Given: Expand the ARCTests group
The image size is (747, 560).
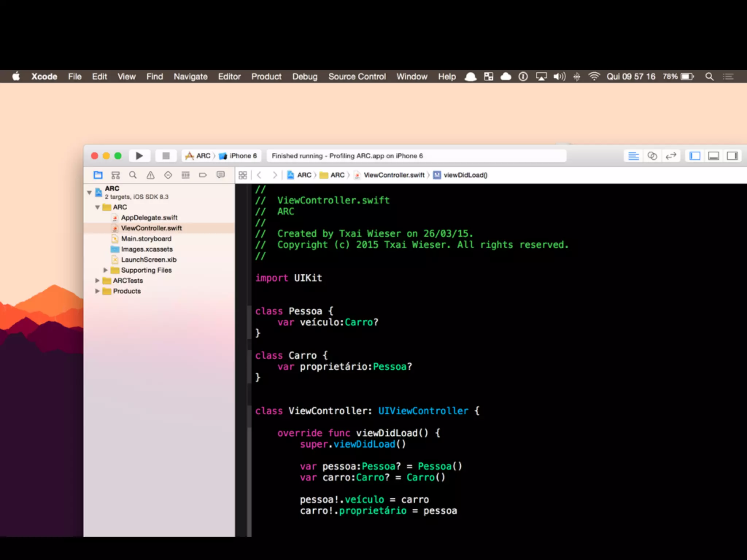Looking at the screenshot, I should tap(97, 281).
